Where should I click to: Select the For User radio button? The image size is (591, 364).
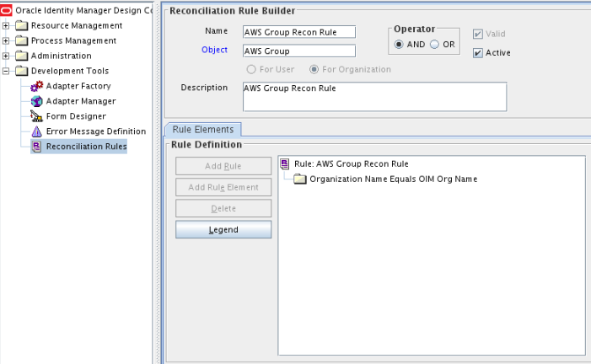(251, 69)
